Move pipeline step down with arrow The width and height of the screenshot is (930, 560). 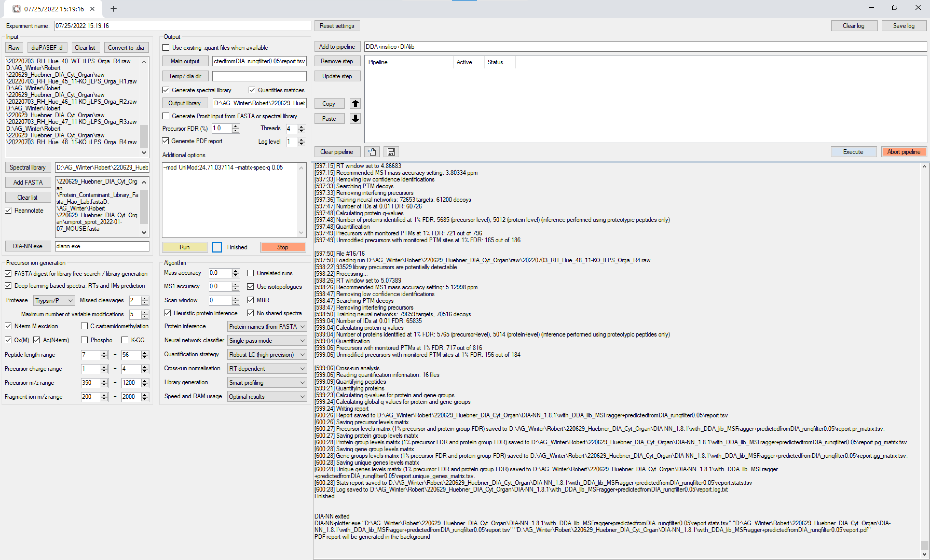[355, 119]
